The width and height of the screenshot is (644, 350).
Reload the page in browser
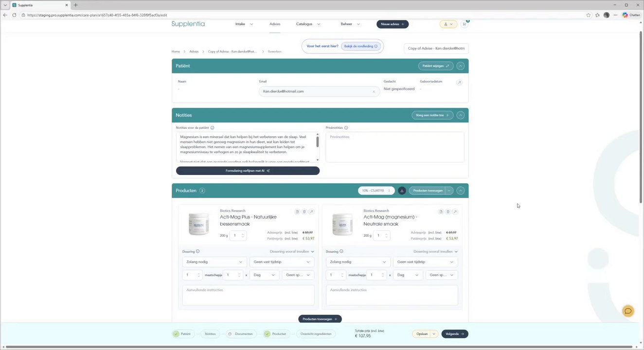(14, 15)
